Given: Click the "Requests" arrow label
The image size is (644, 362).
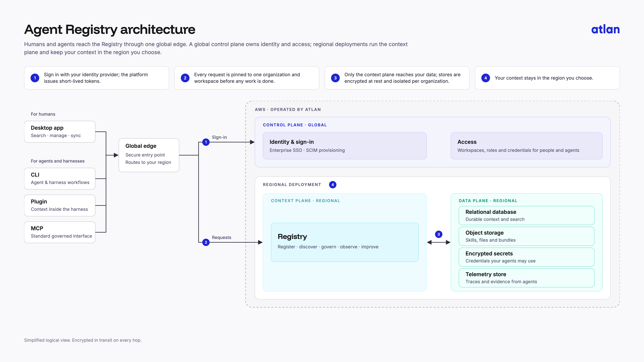Looking at the screenshot, I should click(222, 237).
